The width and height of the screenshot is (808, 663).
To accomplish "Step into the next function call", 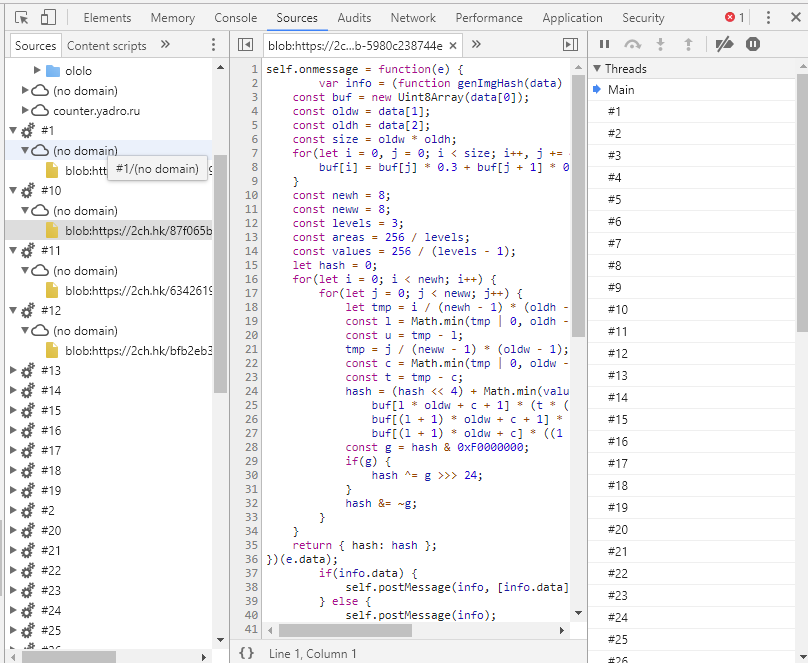I will (x=661, y=45).
